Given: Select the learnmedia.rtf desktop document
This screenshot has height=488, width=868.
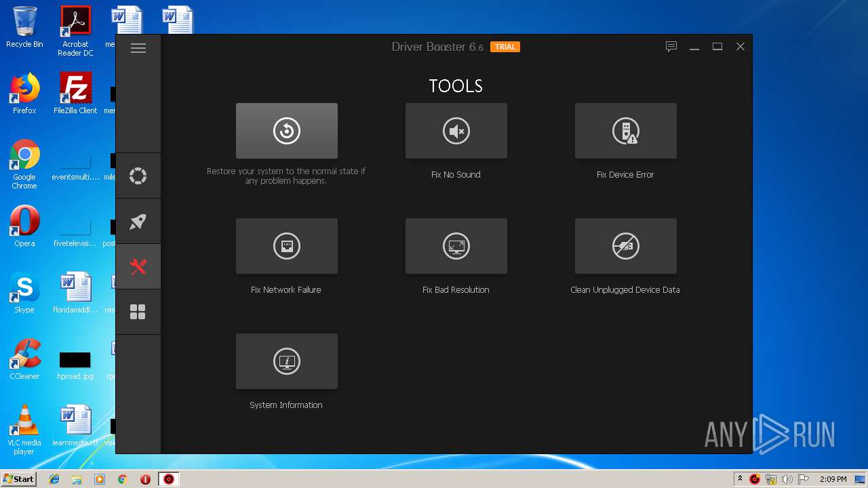Looking at the screenshot, I should 75,426.
